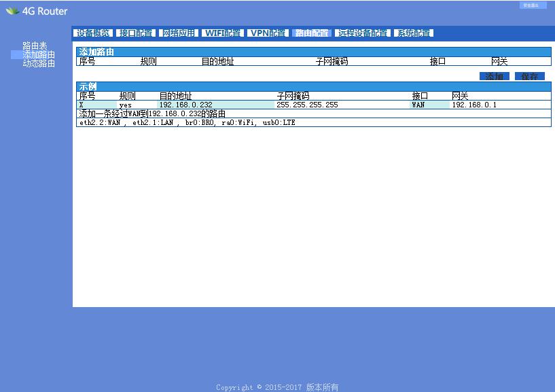The width and height of the screenshot is (555, 392).
Task: Open 动态路由 in the sidebar
Action: click(x=39, y=63)
